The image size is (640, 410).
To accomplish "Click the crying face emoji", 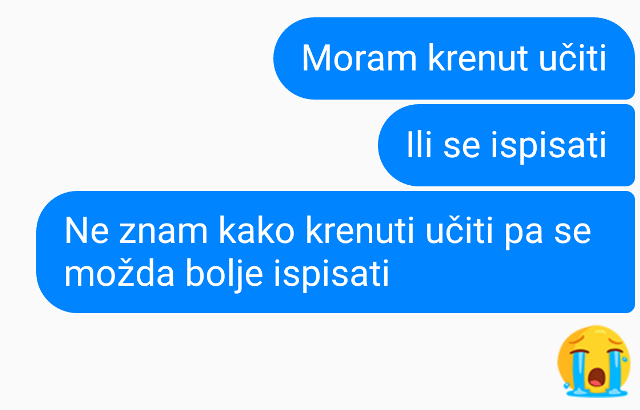I will point(594,361).
